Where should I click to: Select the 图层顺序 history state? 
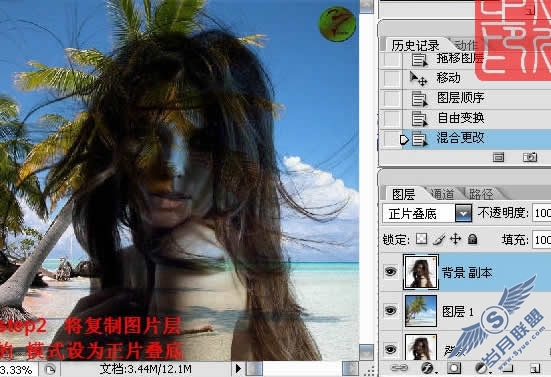click(x=477, y=98)
